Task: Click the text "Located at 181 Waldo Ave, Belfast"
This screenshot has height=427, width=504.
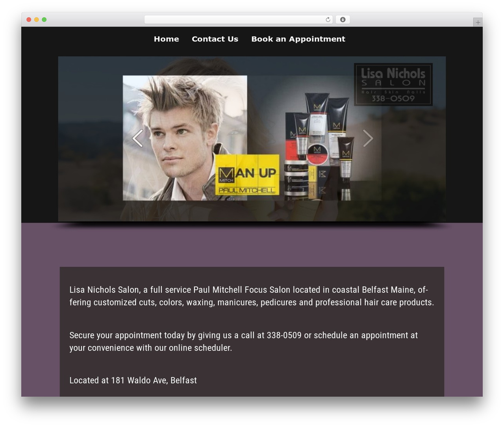Action: point(133,381)
